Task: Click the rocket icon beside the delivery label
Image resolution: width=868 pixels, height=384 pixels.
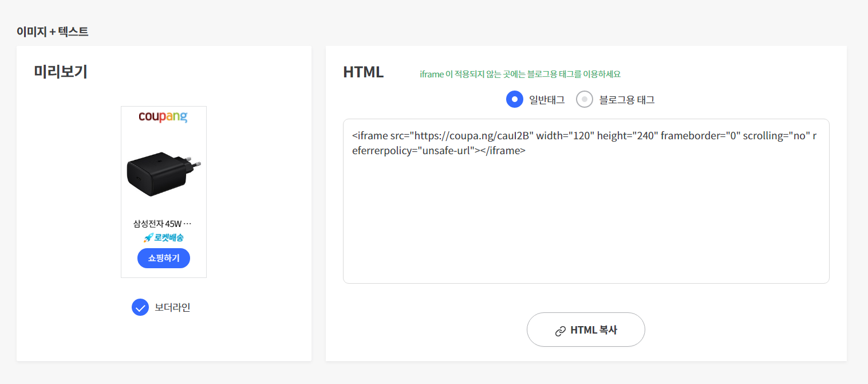Action: [148, 237]
